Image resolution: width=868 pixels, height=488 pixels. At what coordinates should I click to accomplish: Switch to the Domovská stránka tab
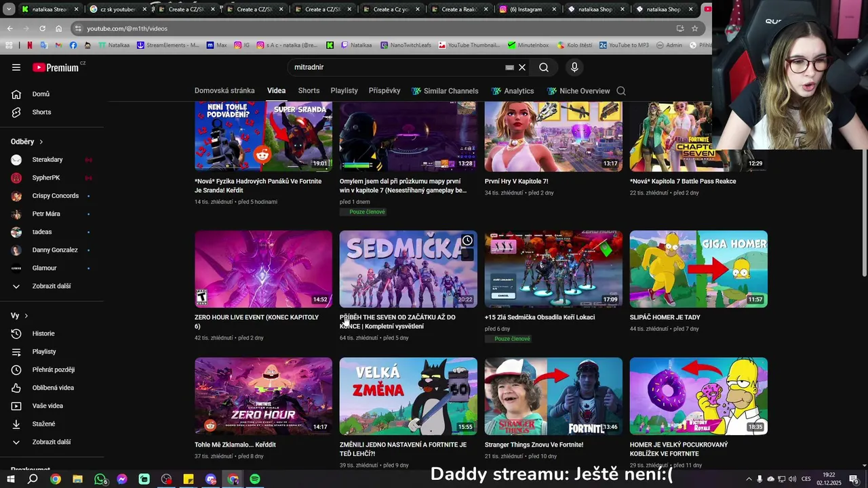click(x=224, y=91)
